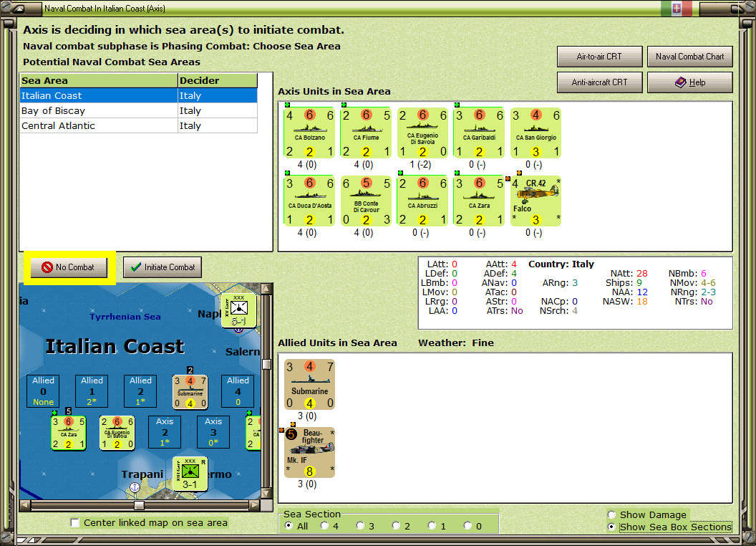Click the map vertical scrollbar thumb
756x546 pixels.
pyautogui.click(x=266, y=364)
